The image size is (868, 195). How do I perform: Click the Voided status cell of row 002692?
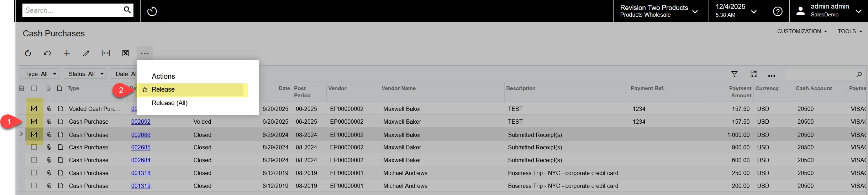tap(202, 122)
